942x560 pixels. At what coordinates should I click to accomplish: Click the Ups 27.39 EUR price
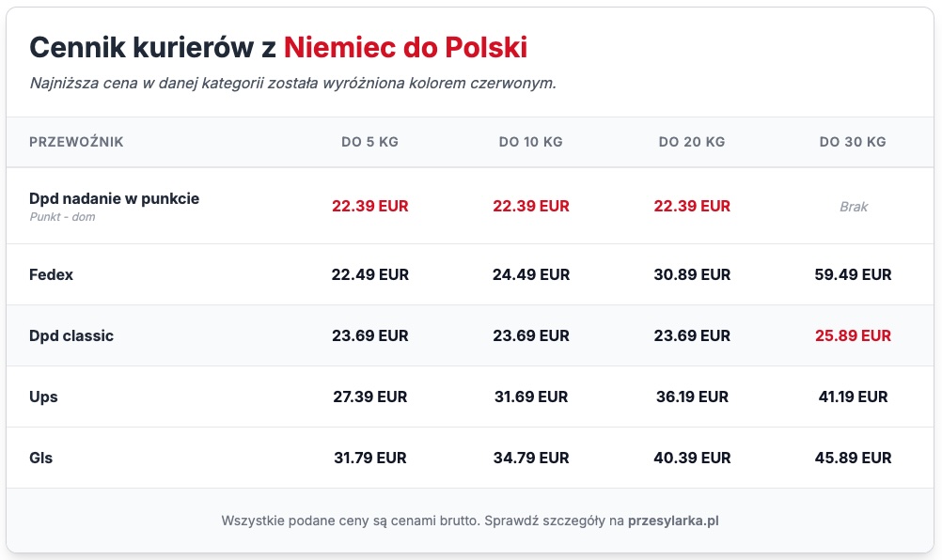pyautogui.click(x=369, y=397)
